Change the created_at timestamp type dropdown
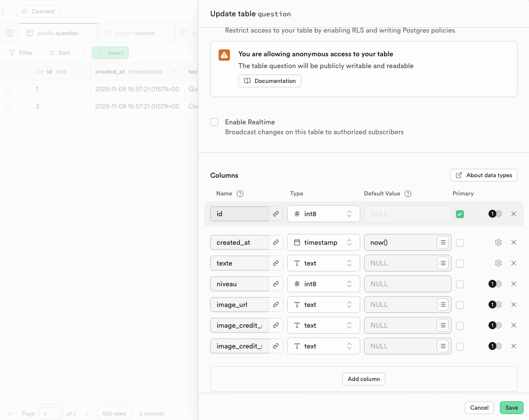529x420 pixels. pyautogui.click(x=323, y=242)
